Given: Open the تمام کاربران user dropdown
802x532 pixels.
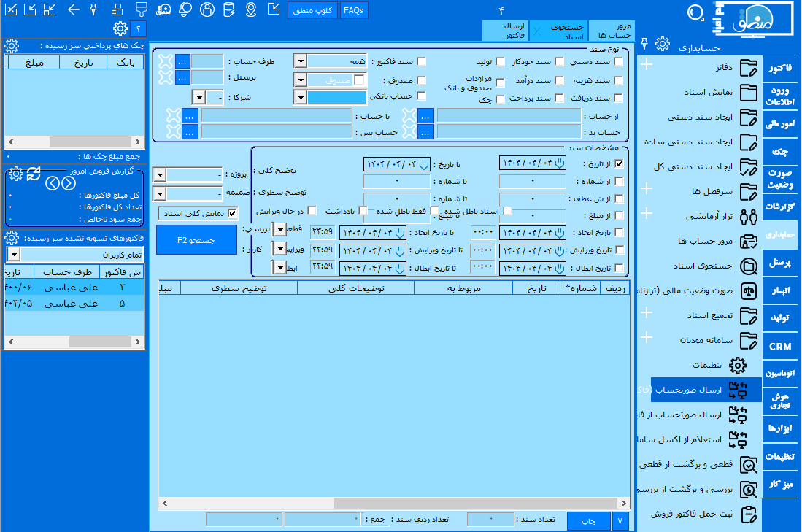Looking at the screenshot, I should tap(14, 254).
